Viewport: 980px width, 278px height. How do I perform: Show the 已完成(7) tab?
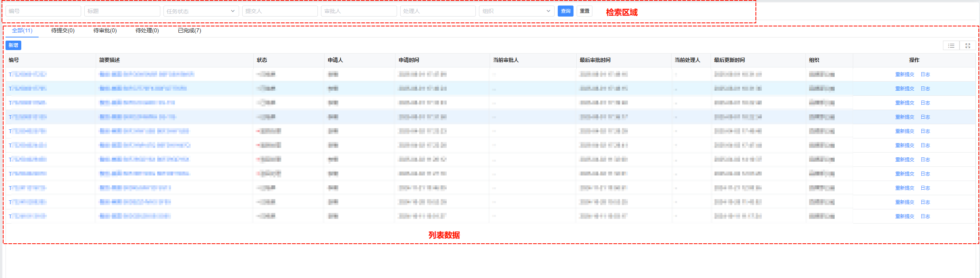[x=189, y=30]
